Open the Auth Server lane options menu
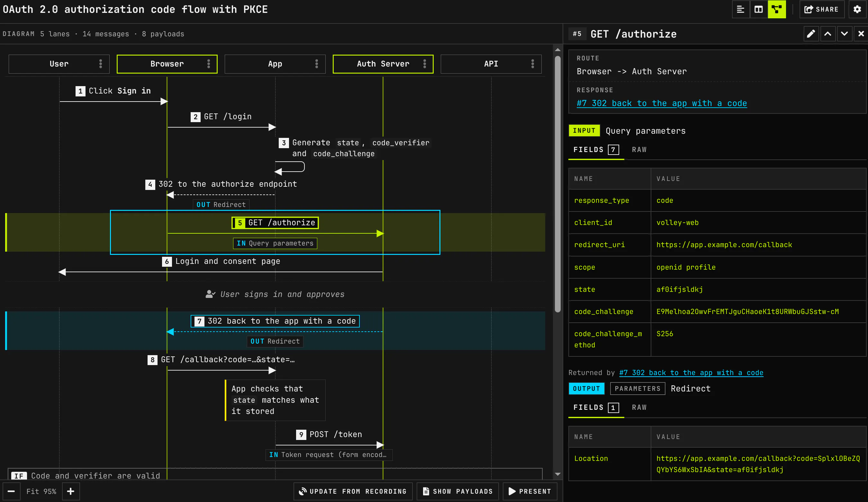The image size is (868, 502). [x=424, y=64]
